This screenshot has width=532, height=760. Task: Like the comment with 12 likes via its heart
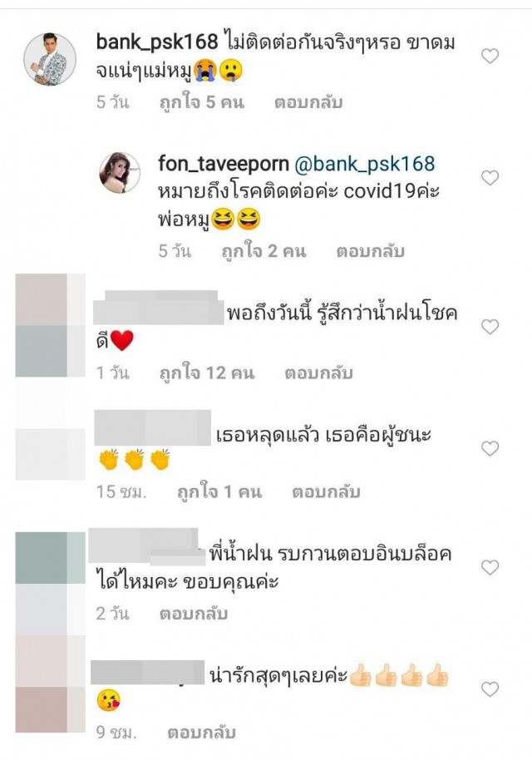[x=490, y=327]
